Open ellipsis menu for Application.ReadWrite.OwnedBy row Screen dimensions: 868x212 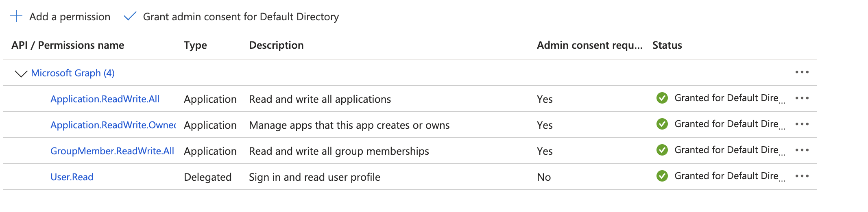click(802, 124)
